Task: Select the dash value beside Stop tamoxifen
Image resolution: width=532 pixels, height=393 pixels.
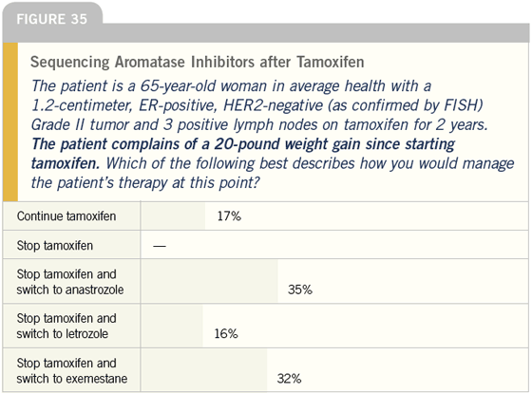Action: (160, 246)
